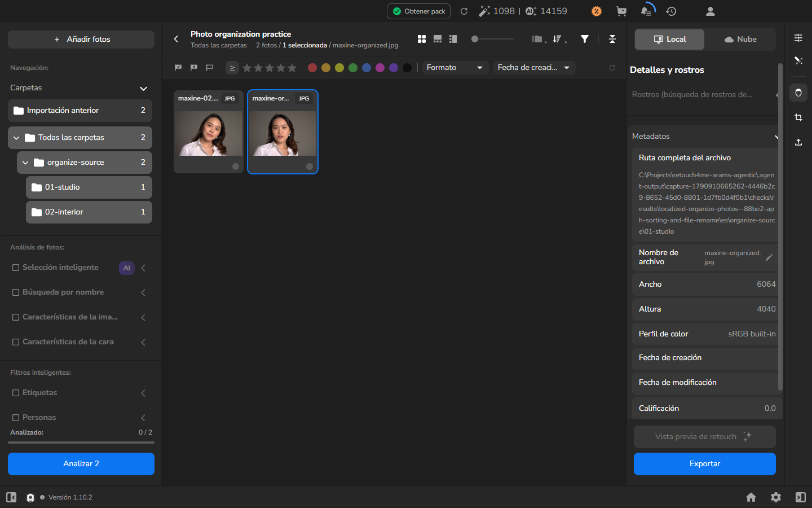Screen dimensions: 812x508
Task: Open the notifications bell icon
Action: pos(646,11)
